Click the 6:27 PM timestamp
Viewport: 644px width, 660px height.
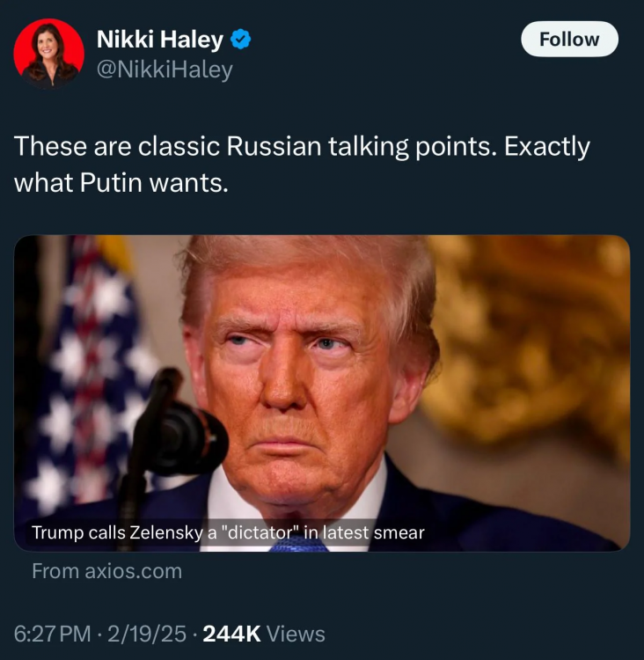click(53, 634)
